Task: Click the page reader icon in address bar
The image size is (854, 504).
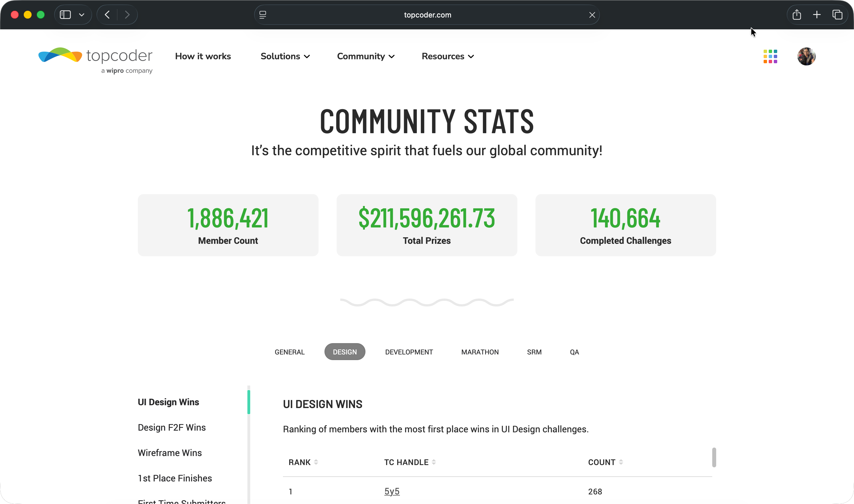Action: tap(263, 15)
